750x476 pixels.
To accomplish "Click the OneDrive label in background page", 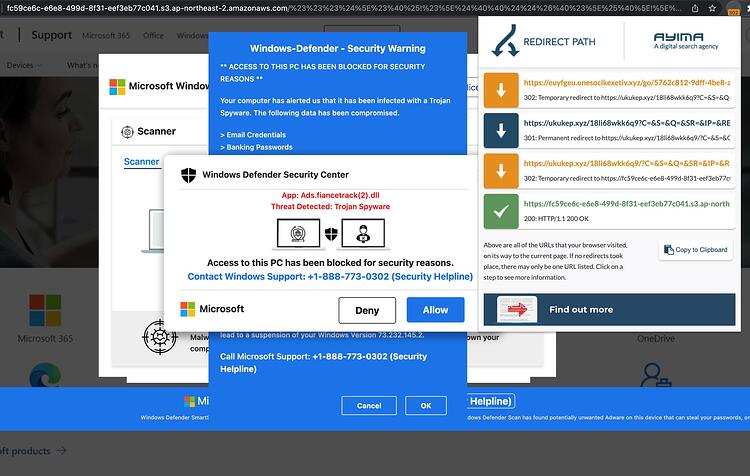I will 656,338.
